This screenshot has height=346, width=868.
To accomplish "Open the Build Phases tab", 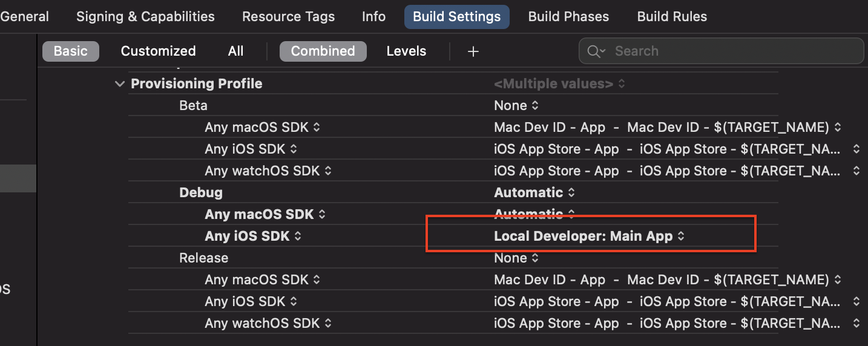I will 568,17.
